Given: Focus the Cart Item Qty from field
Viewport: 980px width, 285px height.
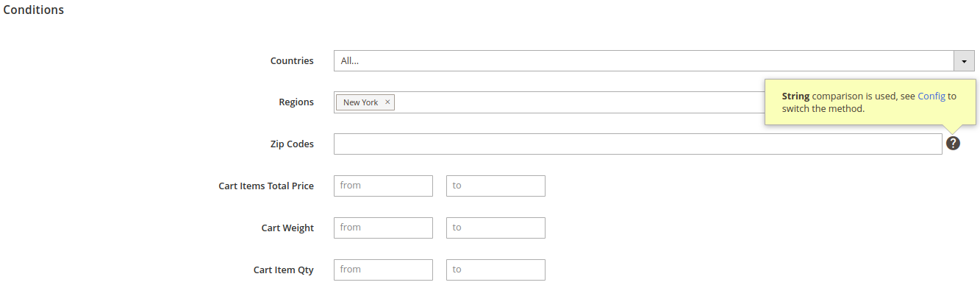Looking at the screenshot, I should [x=383, y=270].
